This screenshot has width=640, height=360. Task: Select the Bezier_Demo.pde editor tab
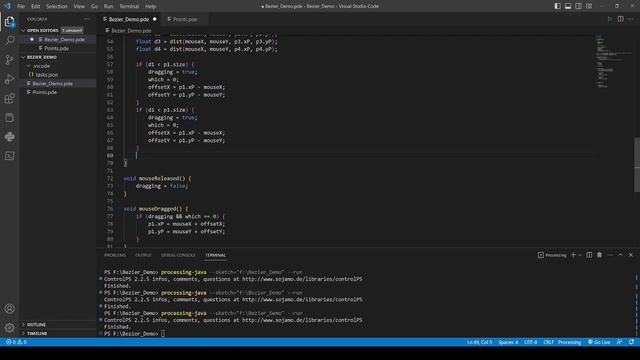[x=129, y=19]
